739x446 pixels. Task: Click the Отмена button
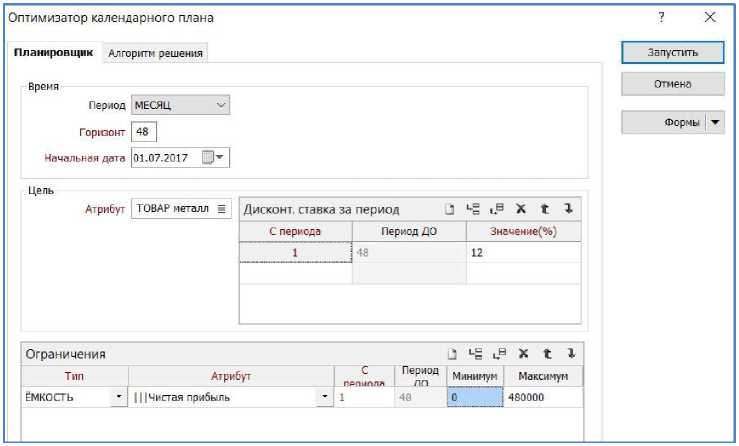click(673, 84)
